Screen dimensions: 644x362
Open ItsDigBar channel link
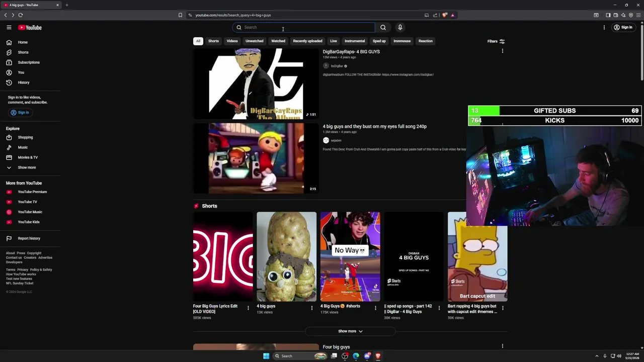point(337,66)
